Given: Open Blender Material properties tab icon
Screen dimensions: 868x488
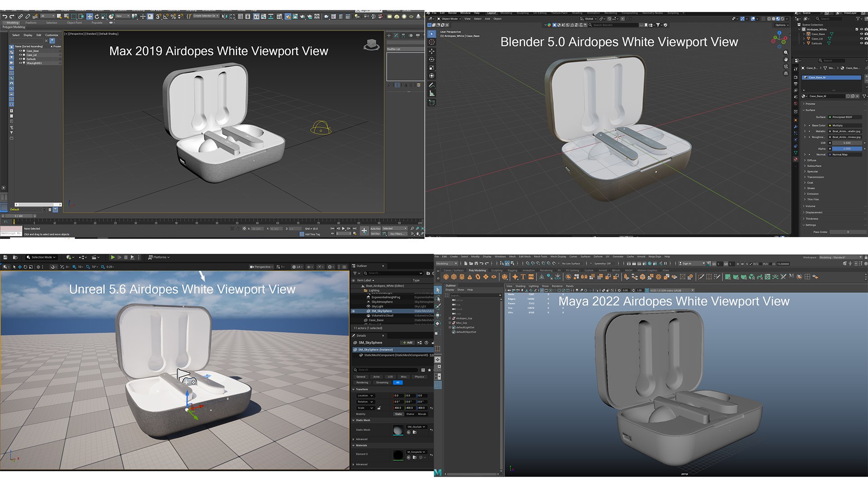Looking at the screenshot, I should [x=796, y=159].
